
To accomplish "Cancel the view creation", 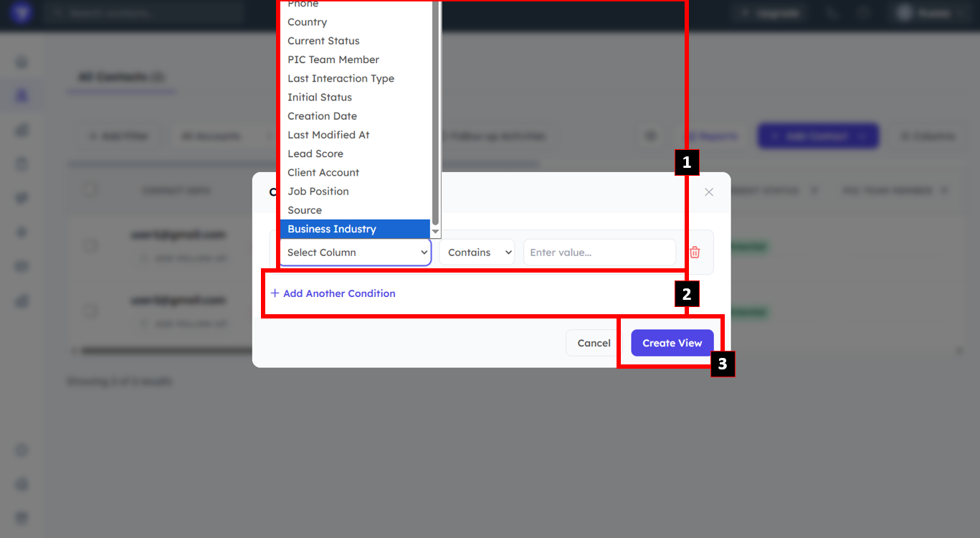I will point(594,343).
